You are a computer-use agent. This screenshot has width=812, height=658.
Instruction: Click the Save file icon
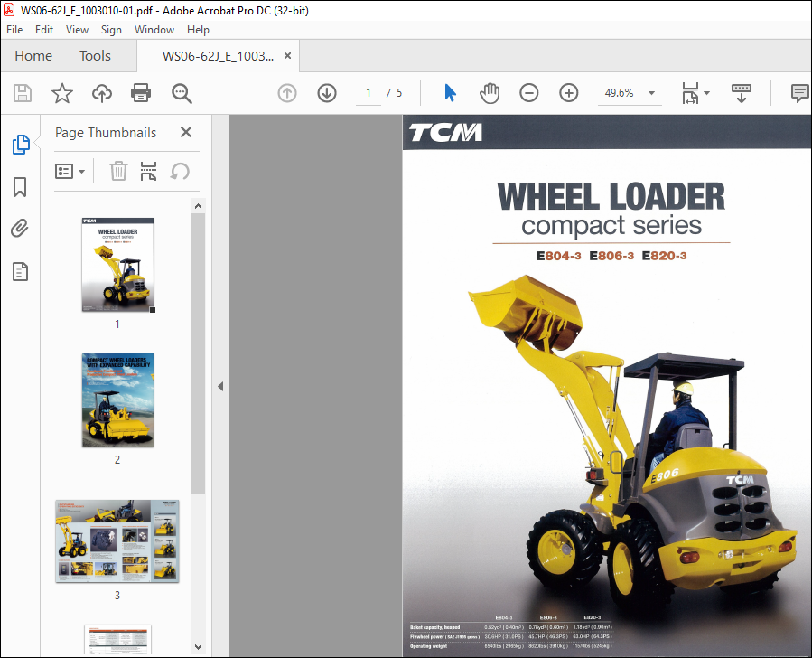(x=23, y=93)
